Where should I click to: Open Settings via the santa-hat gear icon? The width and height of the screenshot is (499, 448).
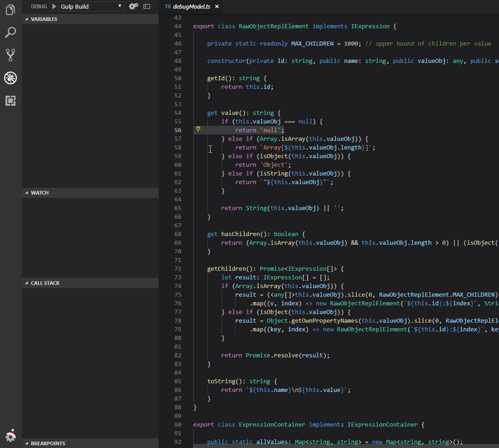(10, 436)
